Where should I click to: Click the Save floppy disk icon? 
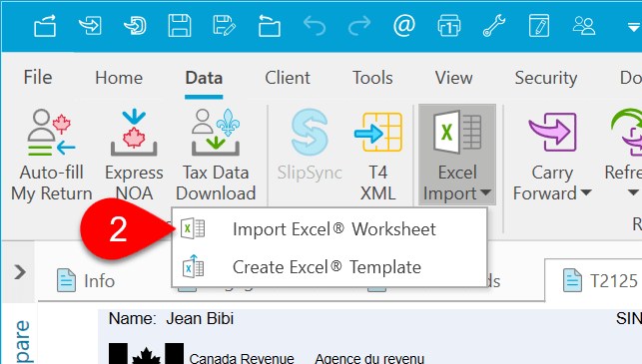pyautogui.click(x=180, y=26)
